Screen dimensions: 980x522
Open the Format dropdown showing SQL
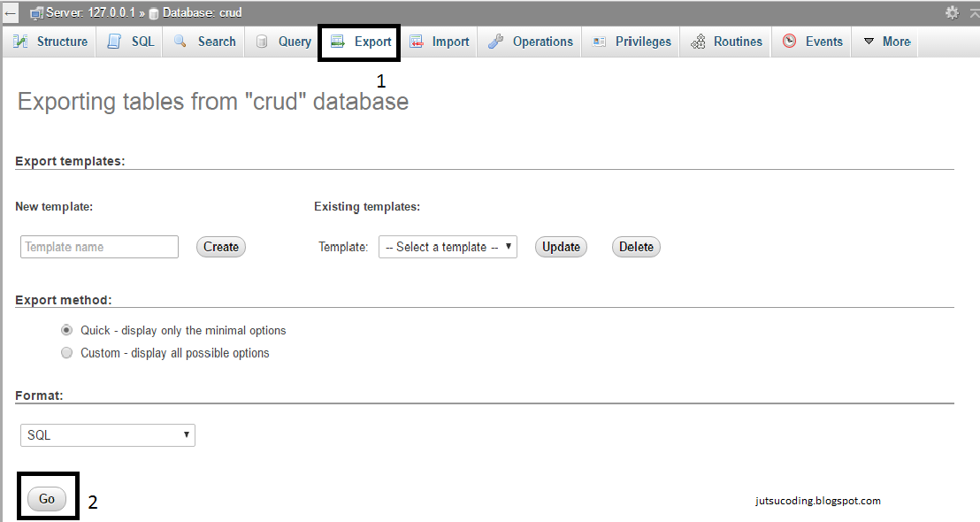tap(107, 434)
